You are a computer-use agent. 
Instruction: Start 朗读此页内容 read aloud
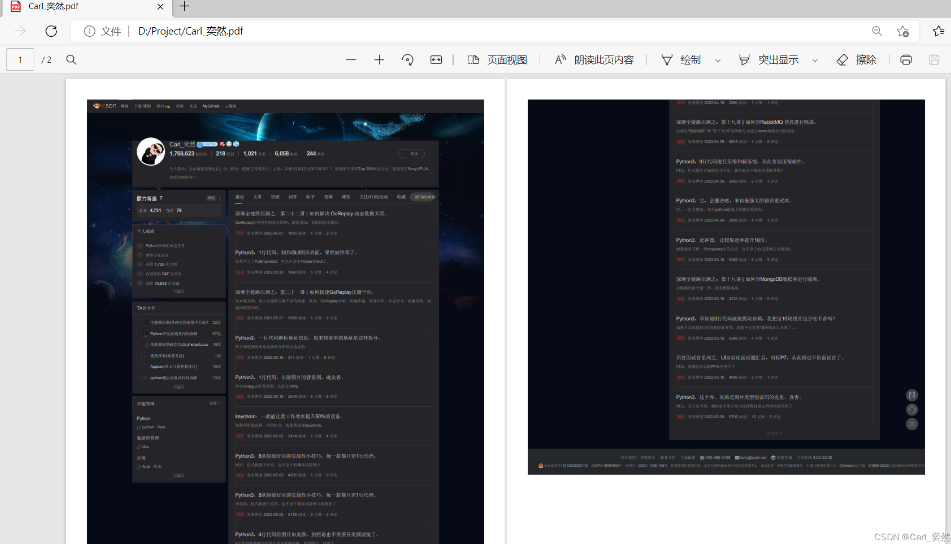coord(594,59)
